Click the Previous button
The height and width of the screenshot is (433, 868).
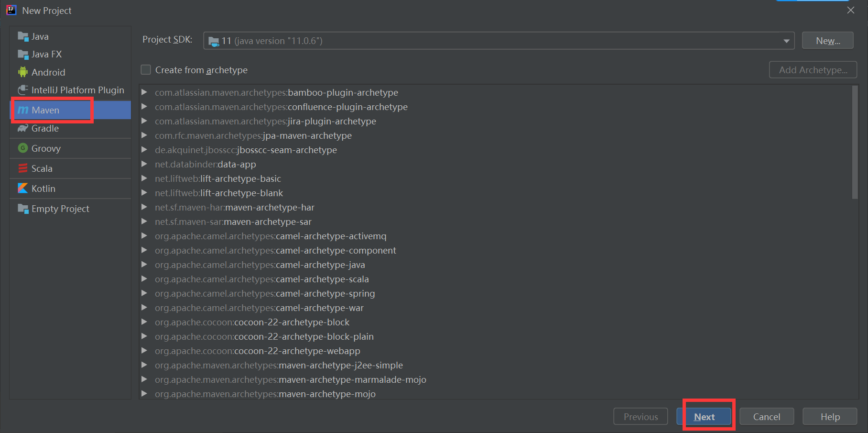(x=640, y=417)
